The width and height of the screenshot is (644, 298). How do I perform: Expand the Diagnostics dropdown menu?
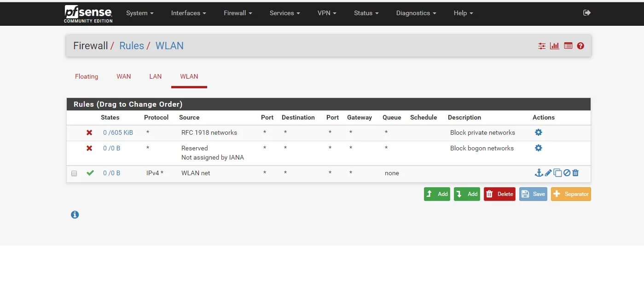(x=416, y=13)
